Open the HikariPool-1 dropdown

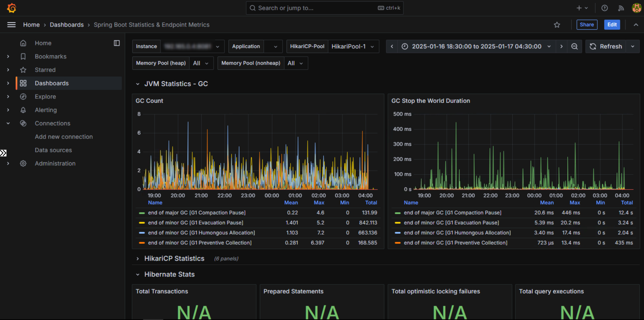click(353, 47)
